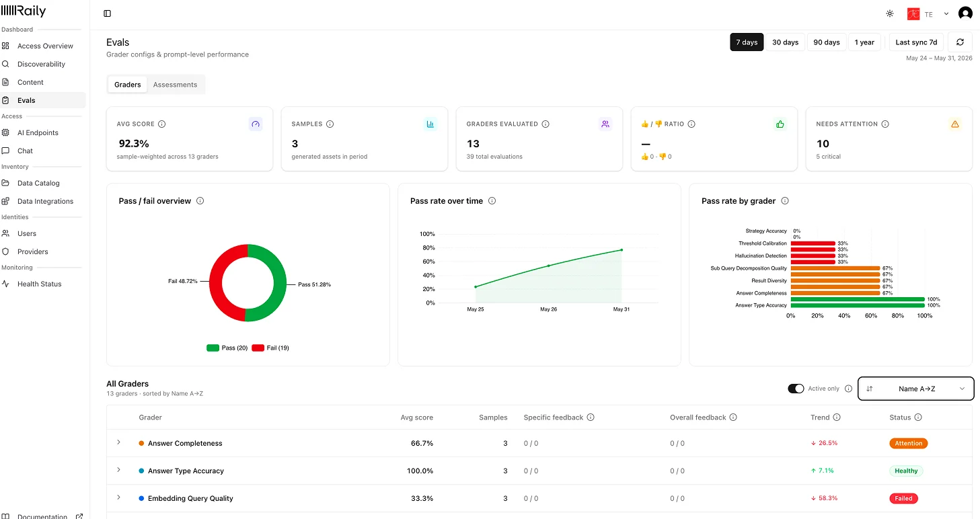Click the Needs Attention info icon
The height and width of the screenshot is (519, 980).
pyautogui.click(x=885, y=124)
